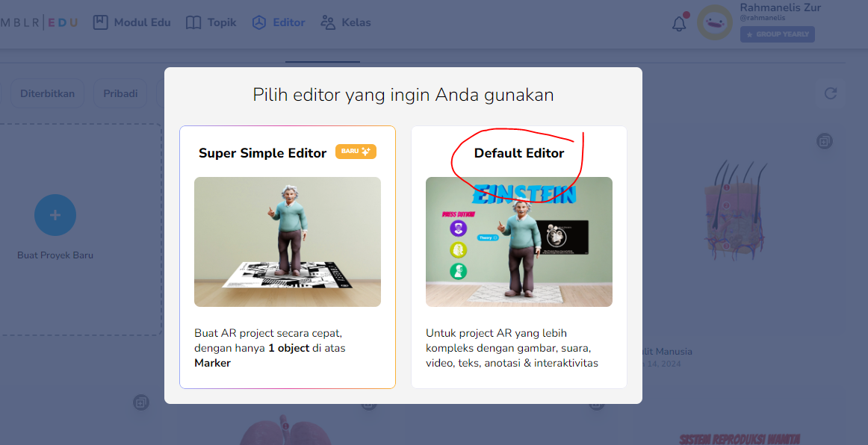This screenshot has height=445, width=868.
Task: Click the GROUP YEARLY badge button
Action: pos(777,34)
